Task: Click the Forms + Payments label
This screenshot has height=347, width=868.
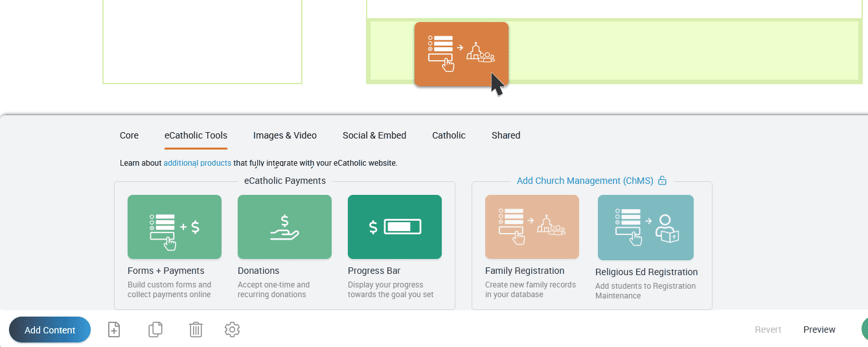Action: pyautogui.click(x=166, y=271)
